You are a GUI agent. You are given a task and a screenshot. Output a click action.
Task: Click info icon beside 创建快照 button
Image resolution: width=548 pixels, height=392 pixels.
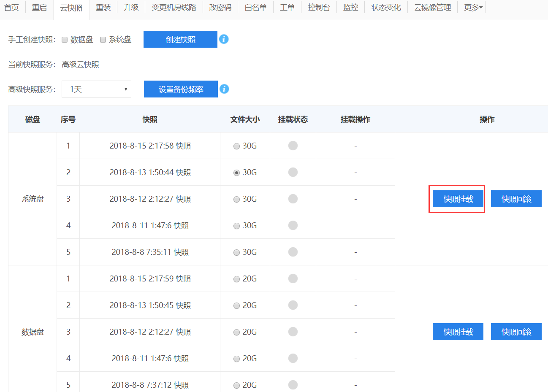(x=224, y=39)
